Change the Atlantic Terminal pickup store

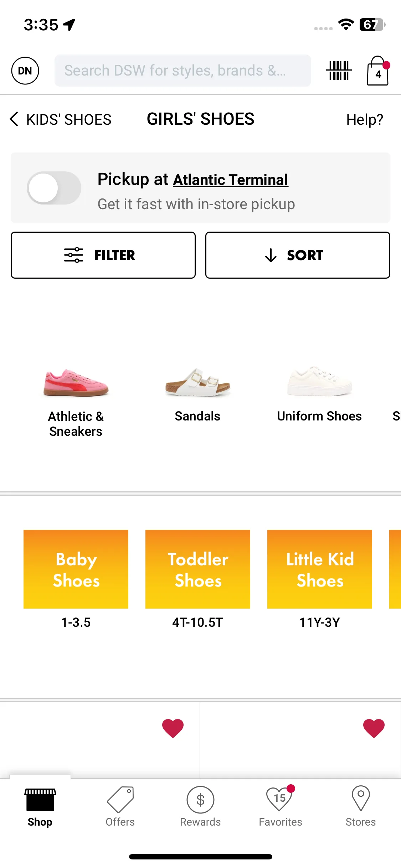point(231,180)
